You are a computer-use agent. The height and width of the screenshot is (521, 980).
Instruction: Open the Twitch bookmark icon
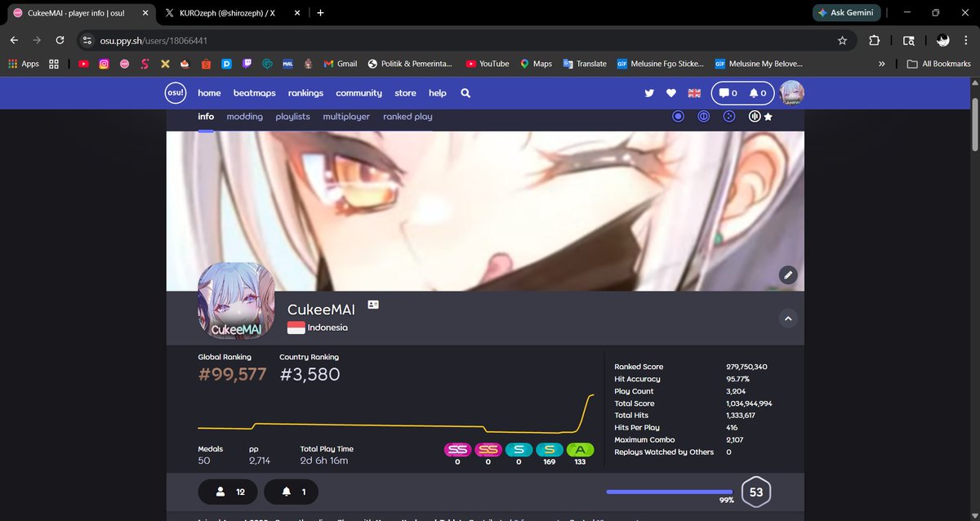[247, 64]
